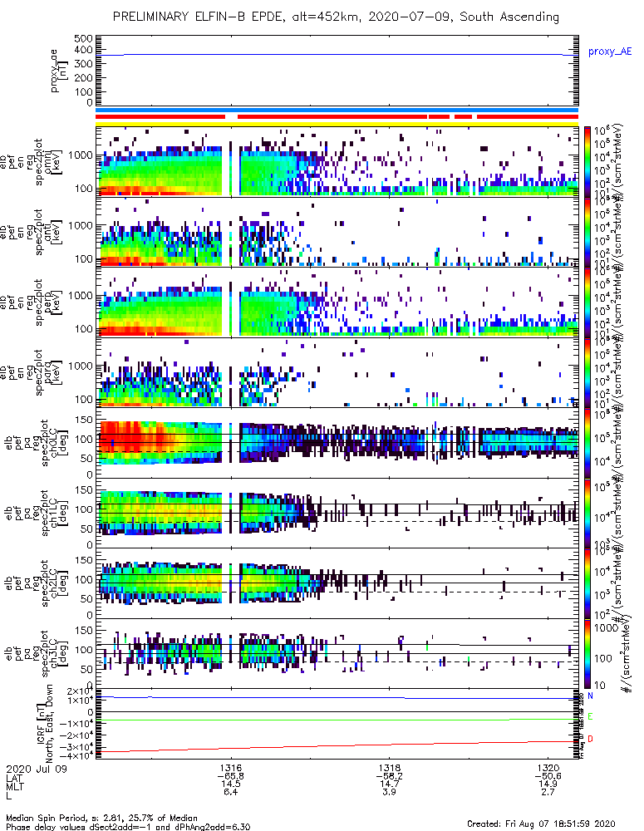Click the "1318" time tick label
The width and height of the screenshot is (644, 831).
pos(390,768)
